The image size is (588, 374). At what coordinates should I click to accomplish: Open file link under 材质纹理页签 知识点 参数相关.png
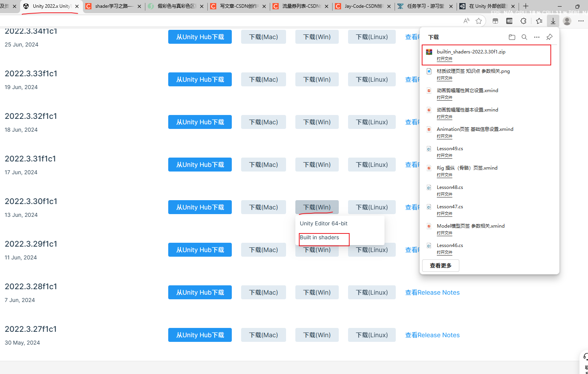(445, 78)
